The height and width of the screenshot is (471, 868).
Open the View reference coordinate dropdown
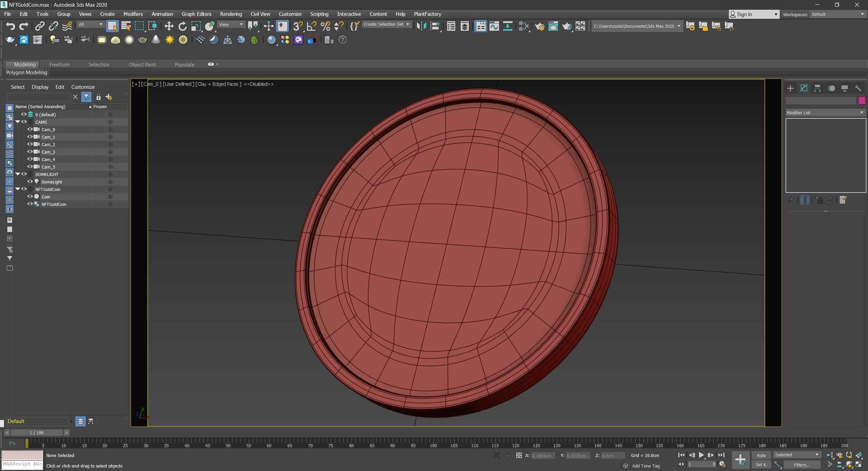point(231,24)
